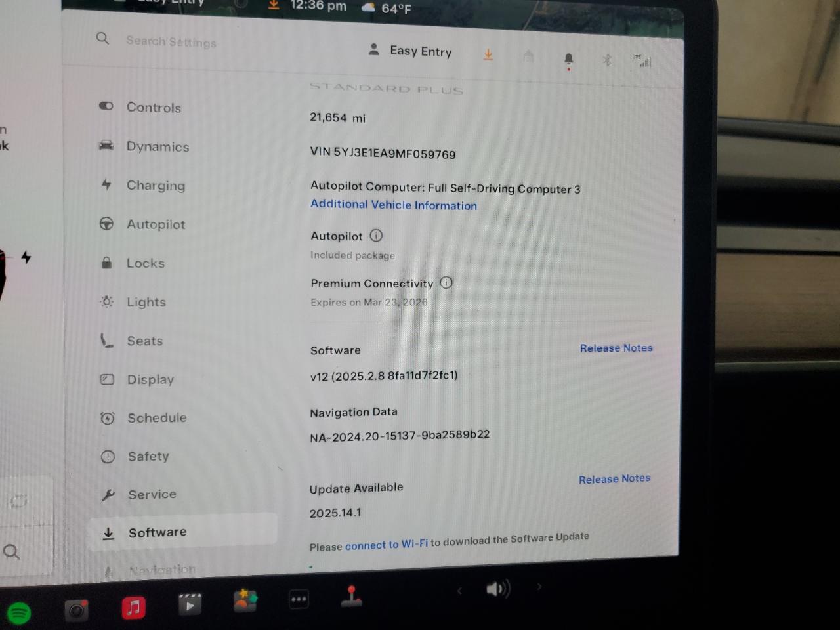The width and height of the screenshot is (840, 630).
Task: Click the orange software download icon
Action: [x=488, y=54]
